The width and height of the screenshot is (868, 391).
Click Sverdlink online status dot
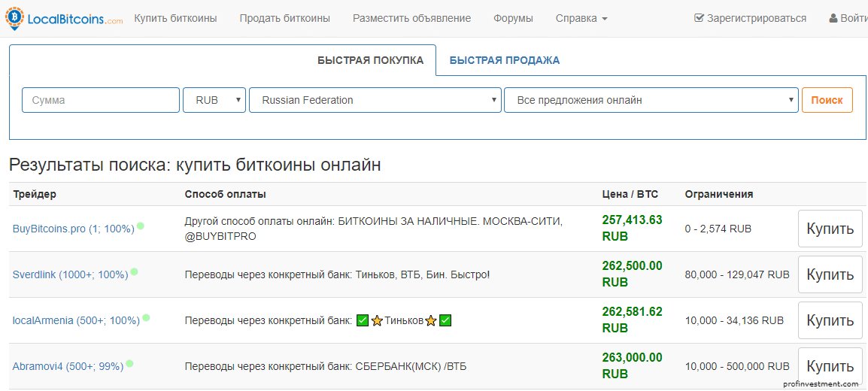[x=134, y=271]
